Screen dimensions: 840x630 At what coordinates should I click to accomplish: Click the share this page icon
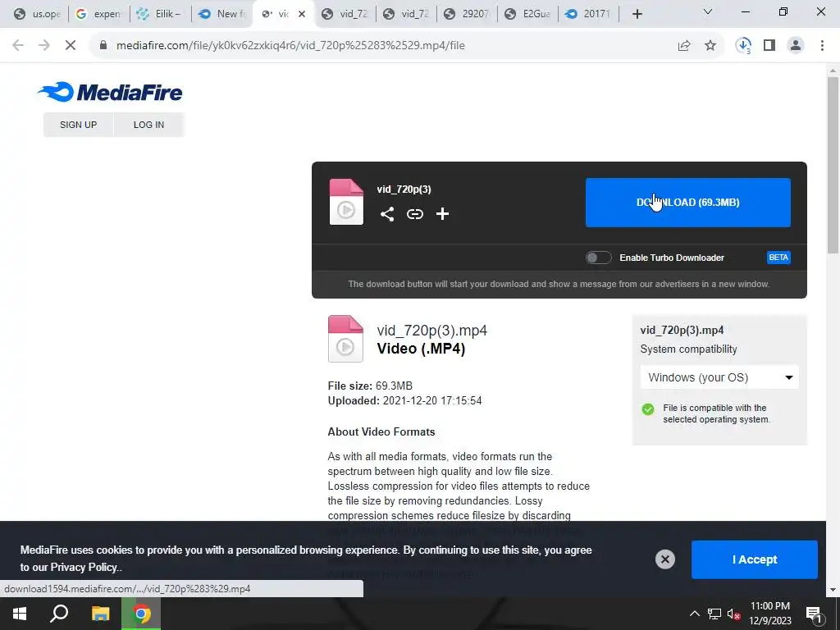tap(684, 46)
